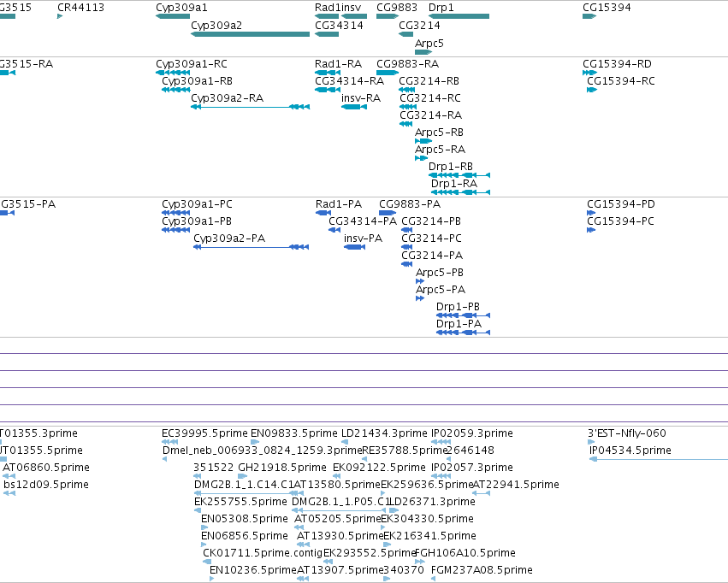Viewport: 728px width, 583px height.
Task: Click the EK216341.5prime EST
Action: pos(388,545)
